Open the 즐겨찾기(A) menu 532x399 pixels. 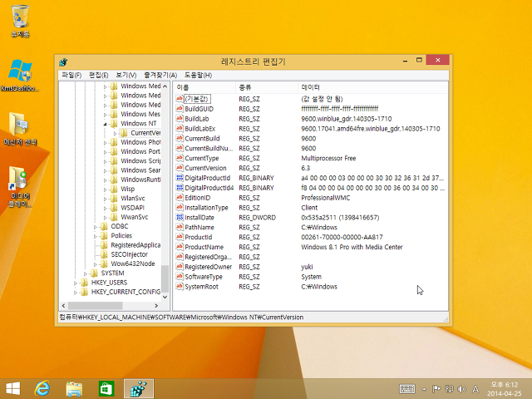pos(160,75)
